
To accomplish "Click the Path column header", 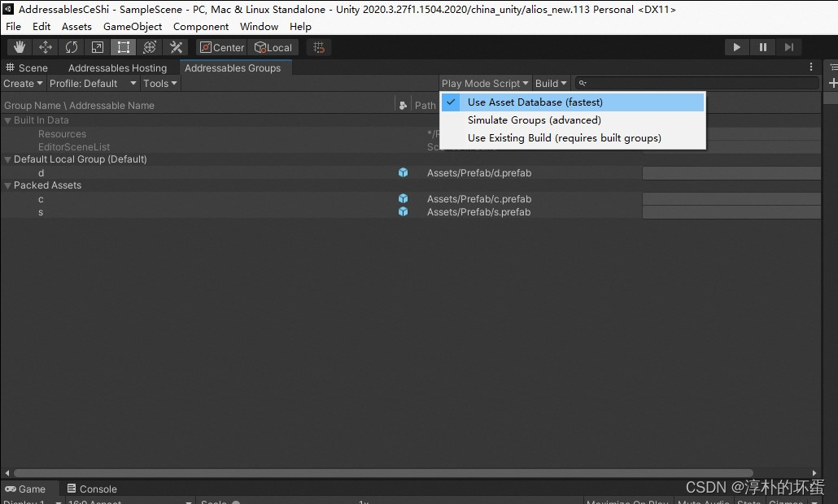I will 425,106.
